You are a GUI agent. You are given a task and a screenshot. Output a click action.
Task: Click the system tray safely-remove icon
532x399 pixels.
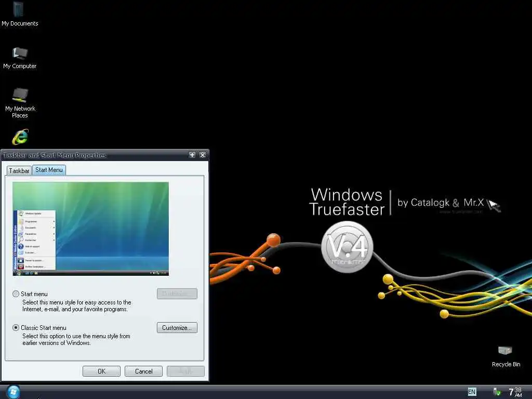497,392
